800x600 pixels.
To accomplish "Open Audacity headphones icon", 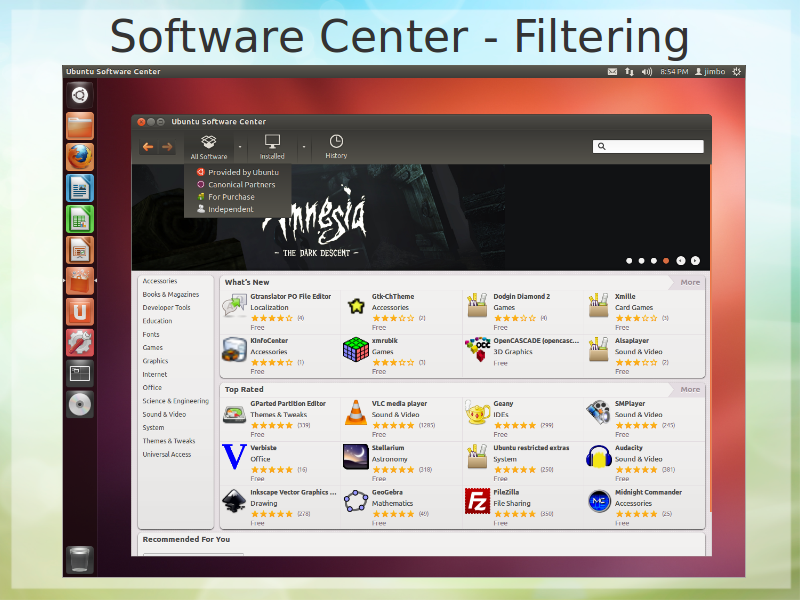I will 598,457.
